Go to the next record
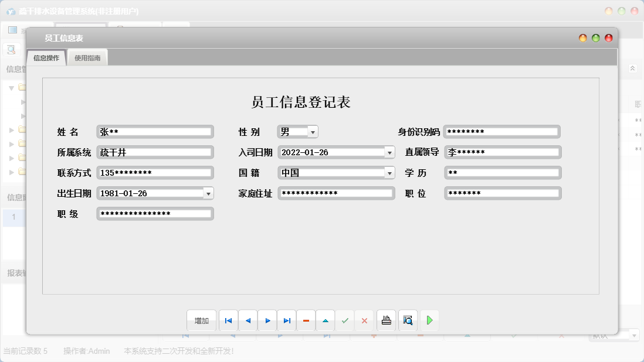The height and width of the screenshot is (362, 644). (267, 320)
